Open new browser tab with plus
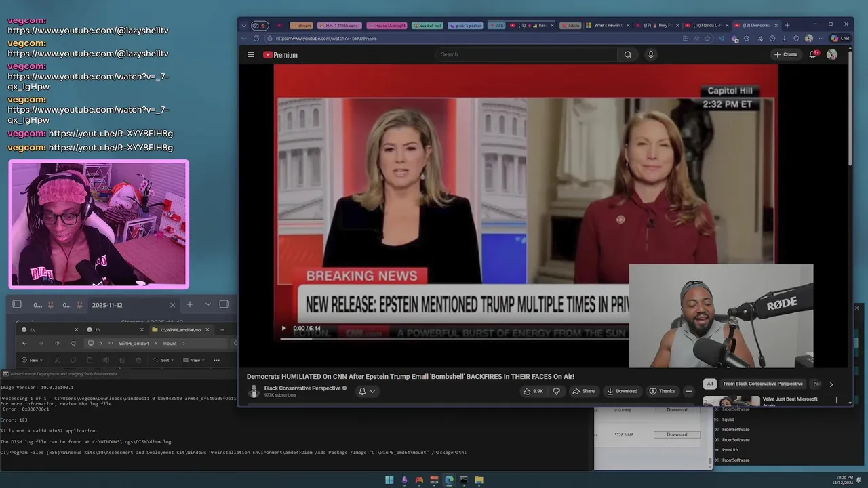Screen dimensions: 868x488 787,25
